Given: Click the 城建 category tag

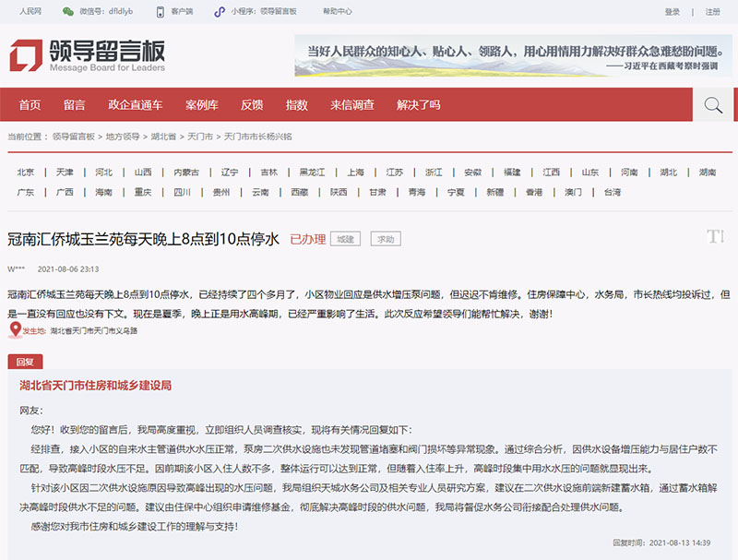Looking at the screenshot, I should coord(345,239).
